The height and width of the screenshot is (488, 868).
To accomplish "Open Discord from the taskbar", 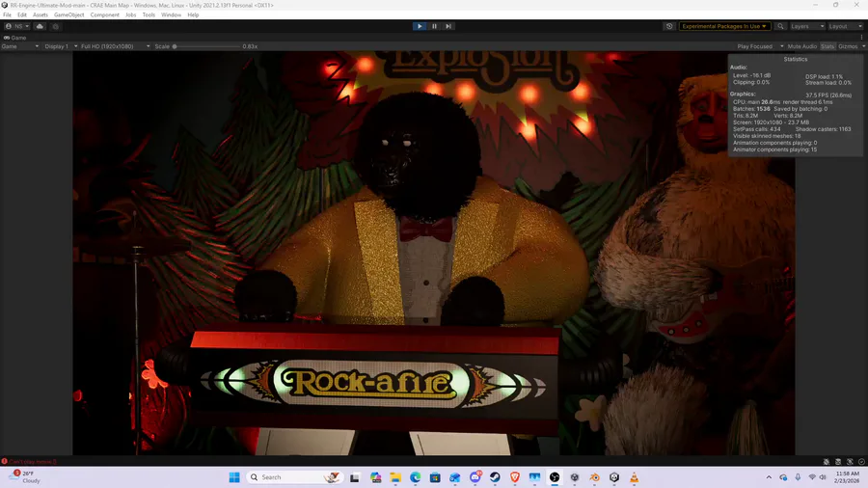I will [x=475, y=477].
